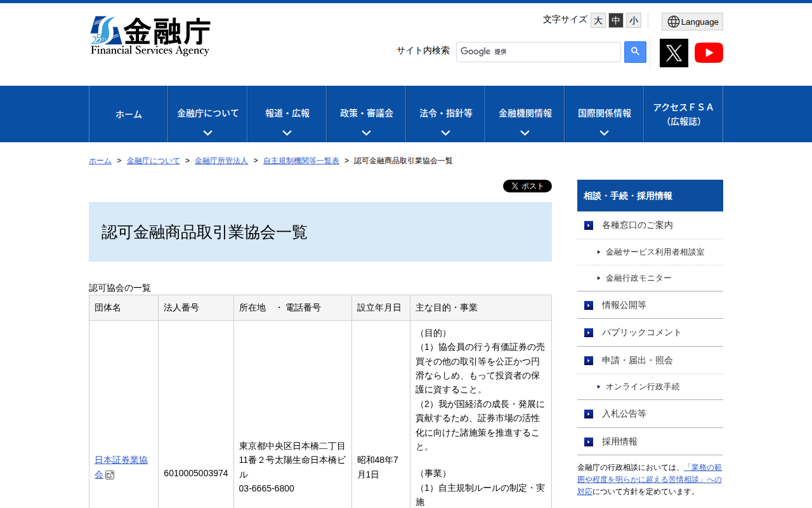Screen dimensions: 812x508
Task: Go to ホーム in the navigation bar
Action: point(129,114)
